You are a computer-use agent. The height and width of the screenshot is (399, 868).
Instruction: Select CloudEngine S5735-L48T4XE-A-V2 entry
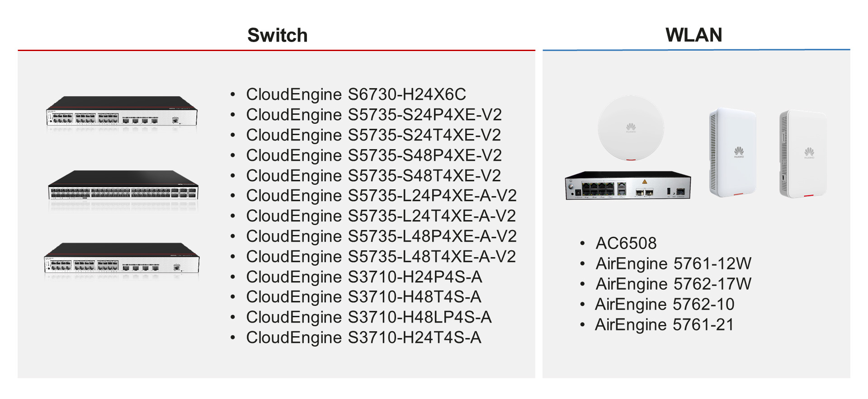pos(381,257)
